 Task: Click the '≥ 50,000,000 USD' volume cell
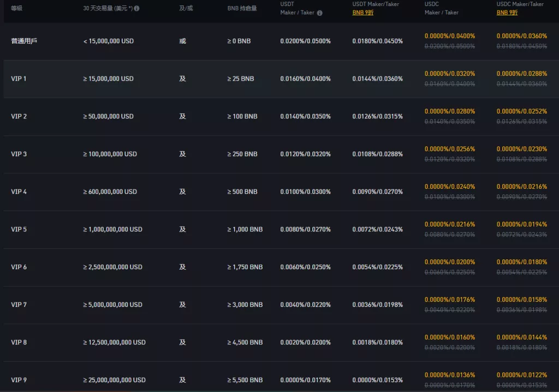point(109,116)
